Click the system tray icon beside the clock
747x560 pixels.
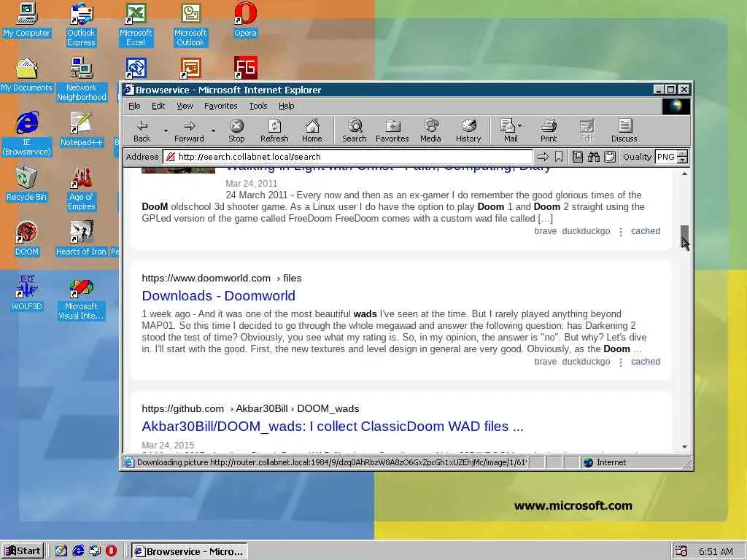[681, 551]
